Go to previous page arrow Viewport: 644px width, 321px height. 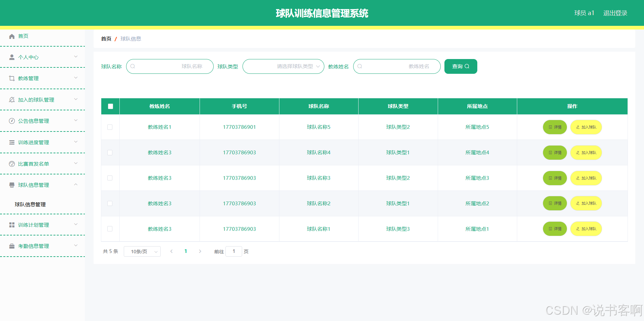(x=171, y=251)
